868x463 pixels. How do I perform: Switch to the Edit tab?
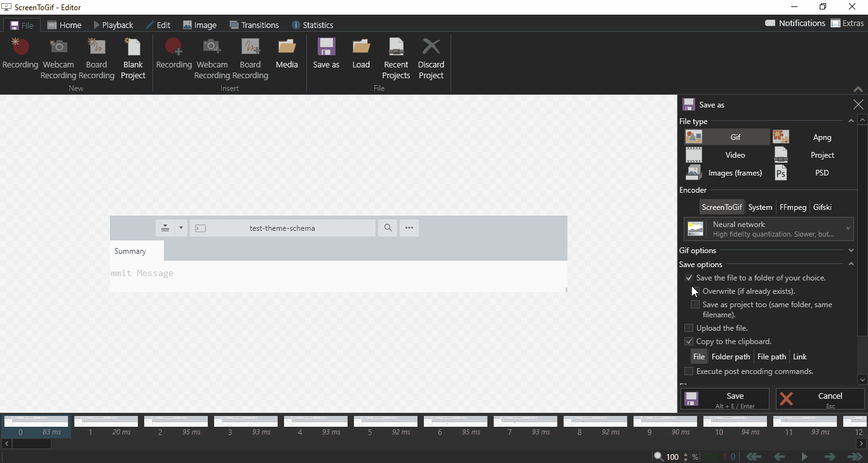158,25
